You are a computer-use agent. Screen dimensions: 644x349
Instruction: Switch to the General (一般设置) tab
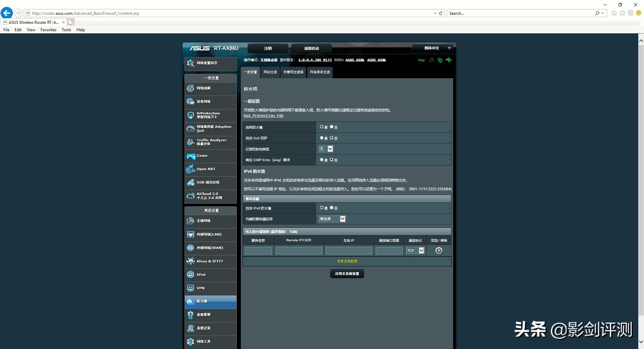point(250,72)
